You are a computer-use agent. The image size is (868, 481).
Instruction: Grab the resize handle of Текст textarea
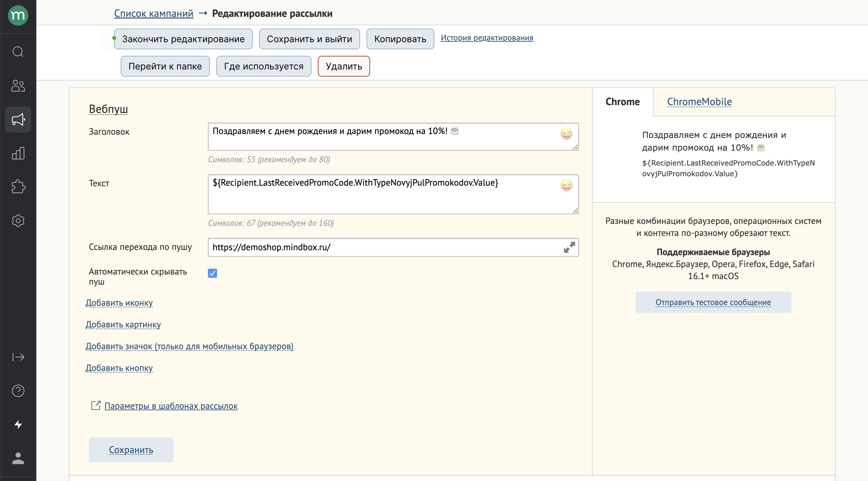[575, 211]
